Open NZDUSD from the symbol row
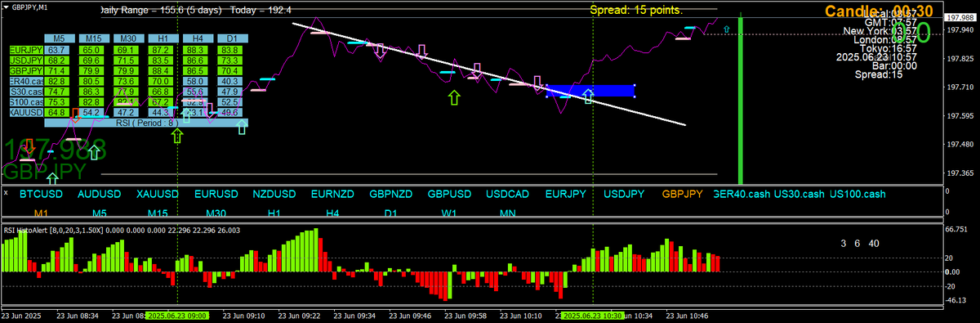The width and height of the screenshot is (980, 323). coord(274,195)
